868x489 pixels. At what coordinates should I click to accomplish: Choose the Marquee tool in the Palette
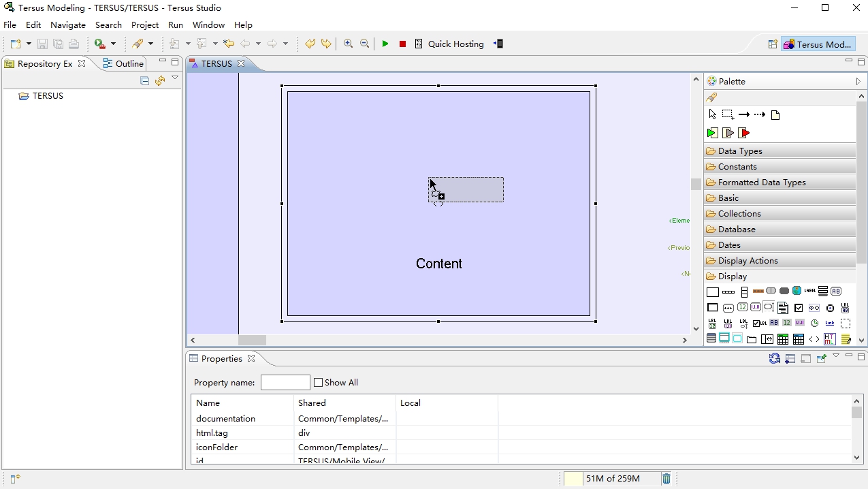point(728,114)
